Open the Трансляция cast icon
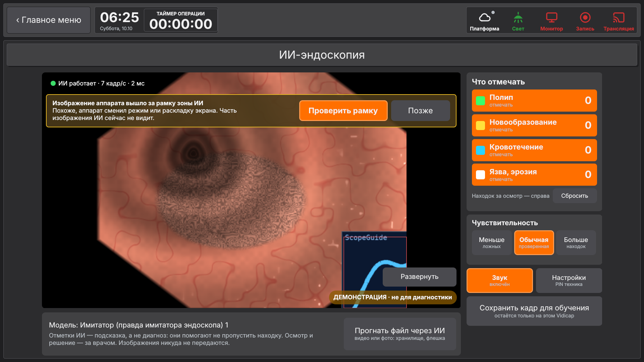This screenshot has height=362, width=644. (x=619, y=20)
